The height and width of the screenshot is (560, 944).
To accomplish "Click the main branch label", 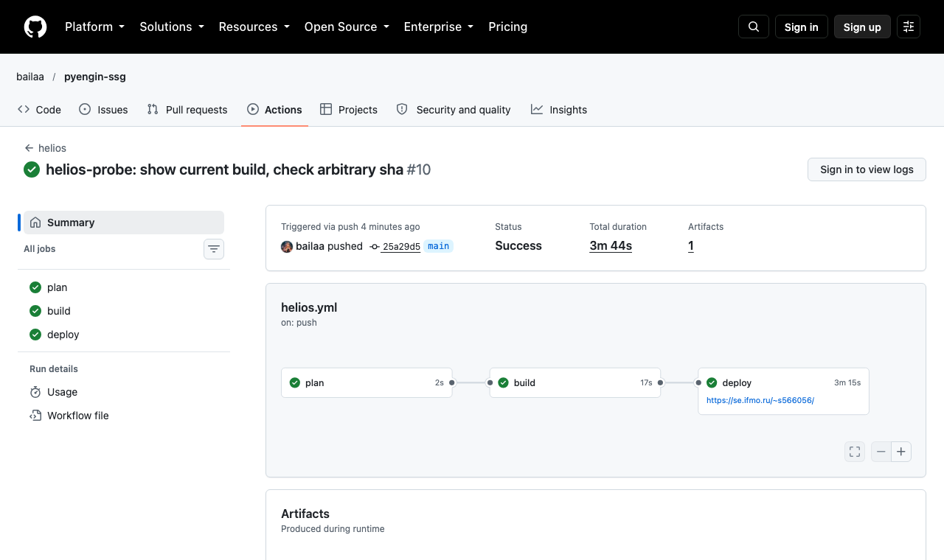I will 438,246.
